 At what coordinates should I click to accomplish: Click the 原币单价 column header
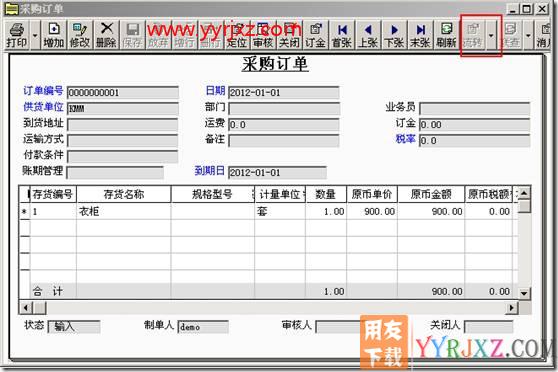click(372, 194)
